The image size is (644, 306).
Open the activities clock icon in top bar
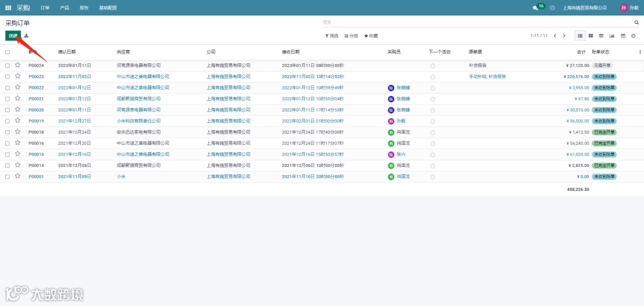click(552, 8)
